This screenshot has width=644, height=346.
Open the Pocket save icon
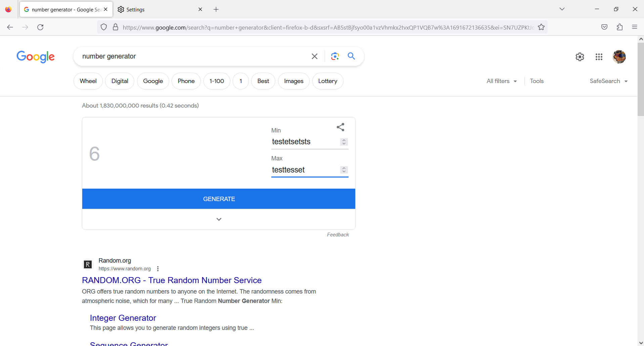tap(604, 27)
